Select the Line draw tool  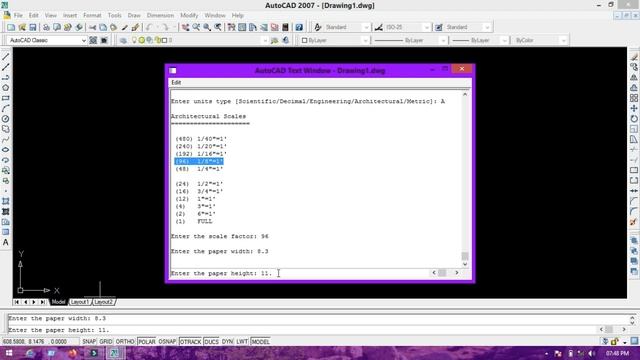[x=6, y=57]
